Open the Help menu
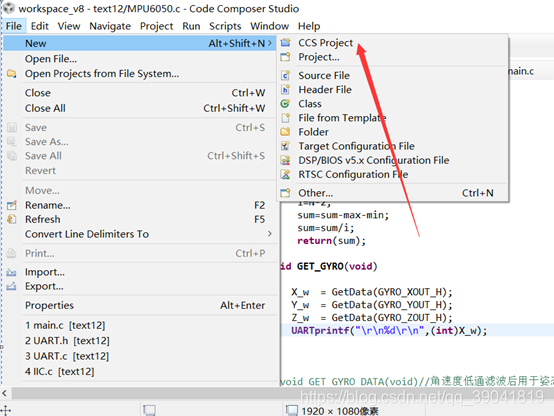Viewport: 554px width, 416px height. 309,26
